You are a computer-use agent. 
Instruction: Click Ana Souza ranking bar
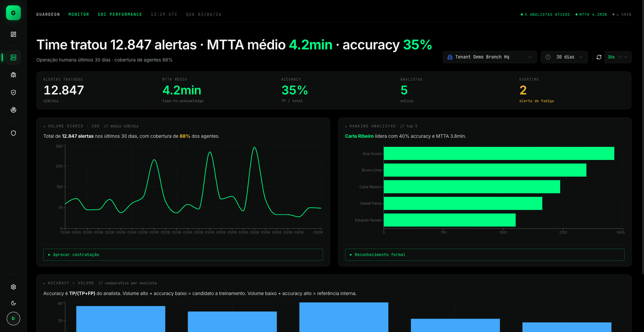pos(499,153)
